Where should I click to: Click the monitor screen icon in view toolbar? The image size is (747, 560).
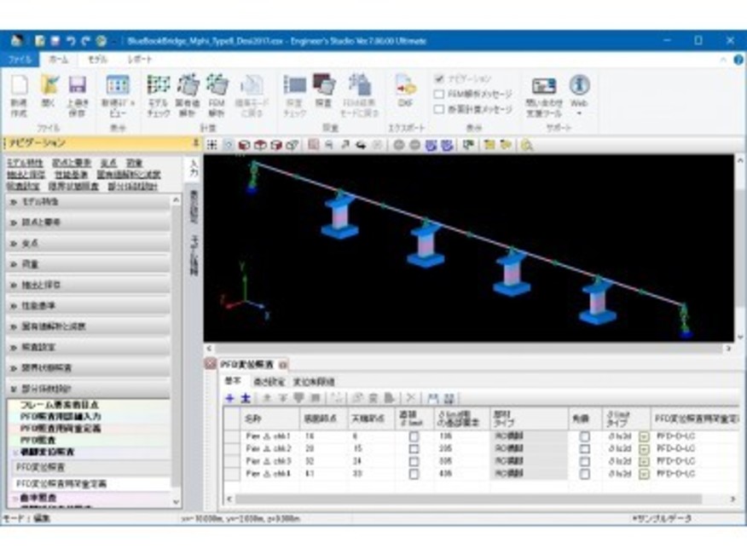click(x=468, y=145)
